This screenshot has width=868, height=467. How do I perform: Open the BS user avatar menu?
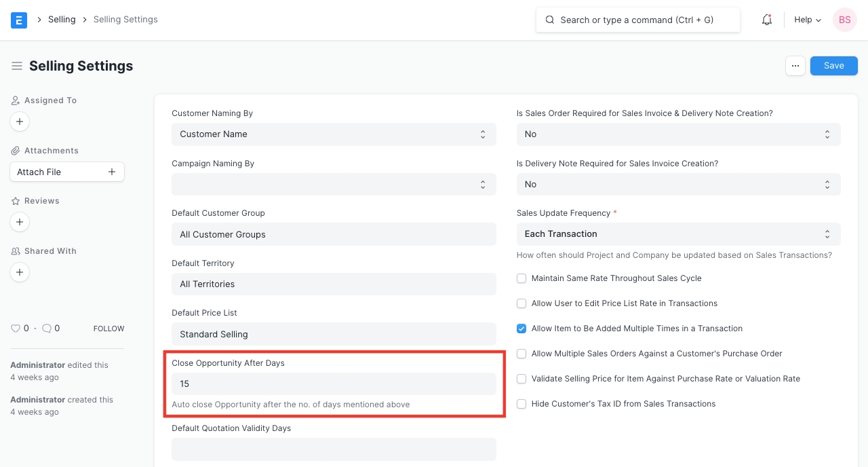(844, 20)
